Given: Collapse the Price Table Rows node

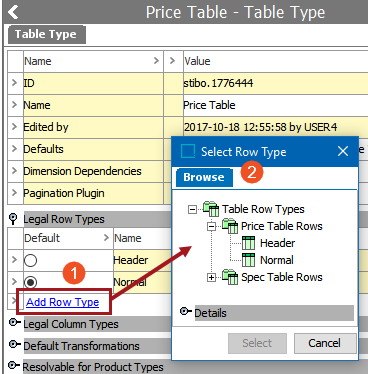Looking at the screenshot, I should point(211,227).
